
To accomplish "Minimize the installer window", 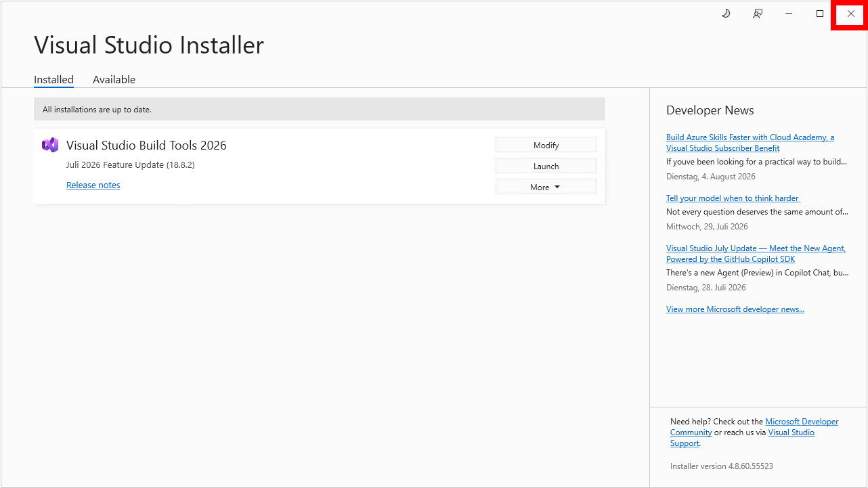I will (789, 14).
